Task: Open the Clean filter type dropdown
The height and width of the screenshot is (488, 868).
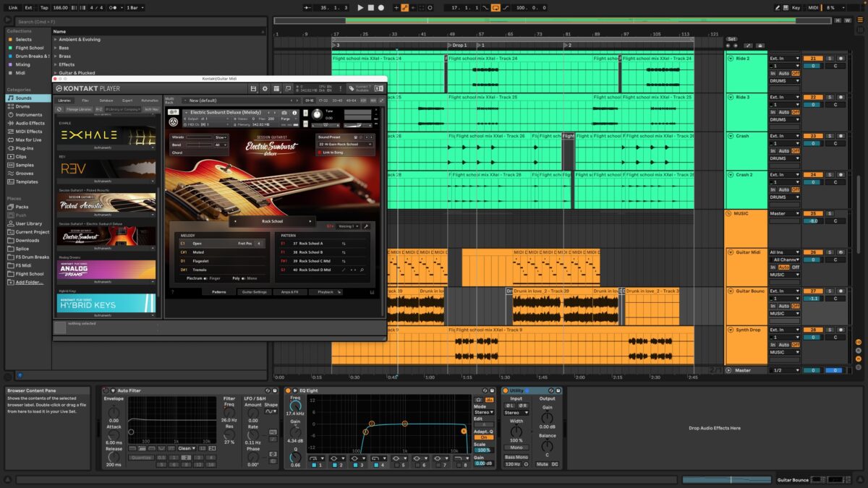Action: pos(187,448)
